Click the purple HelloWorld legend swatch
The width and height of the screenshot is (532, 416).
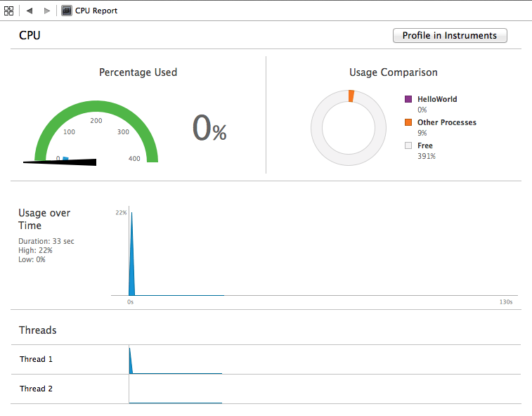click(x=408, y=99)
